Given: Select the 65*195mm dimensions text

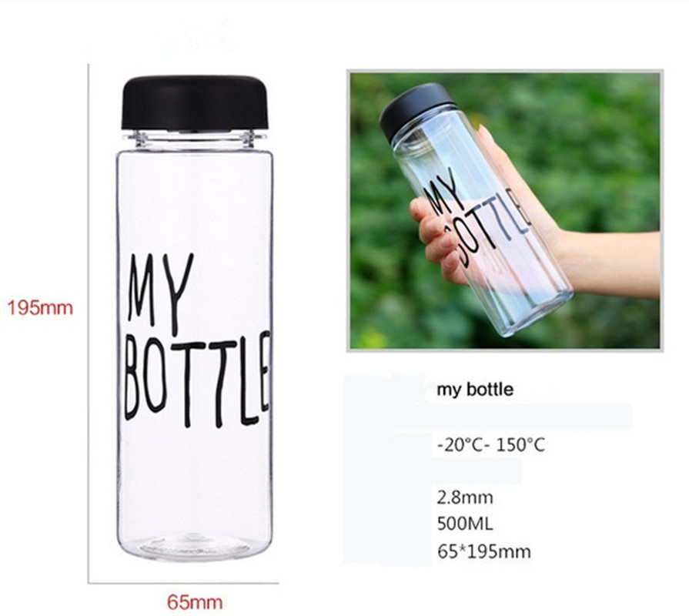Looking at the screenshot, I should click(483, 551).
